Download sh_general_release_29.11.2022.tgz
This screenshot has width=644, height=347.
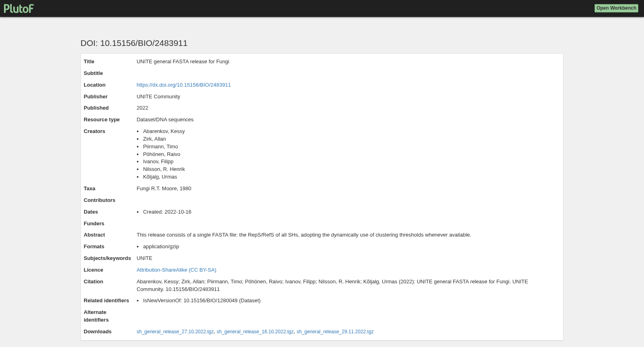point(335,332)
